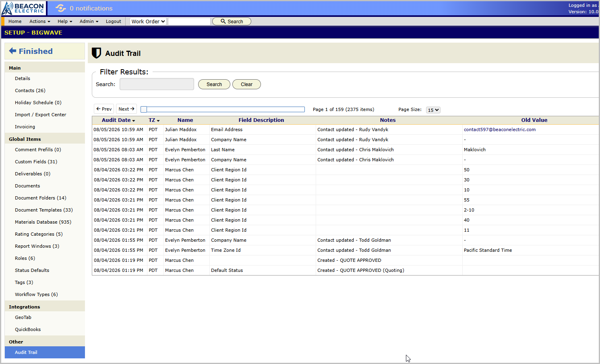600x364 pixels.
Task: Open Report Windows (3)
Action: pos(37,246)
